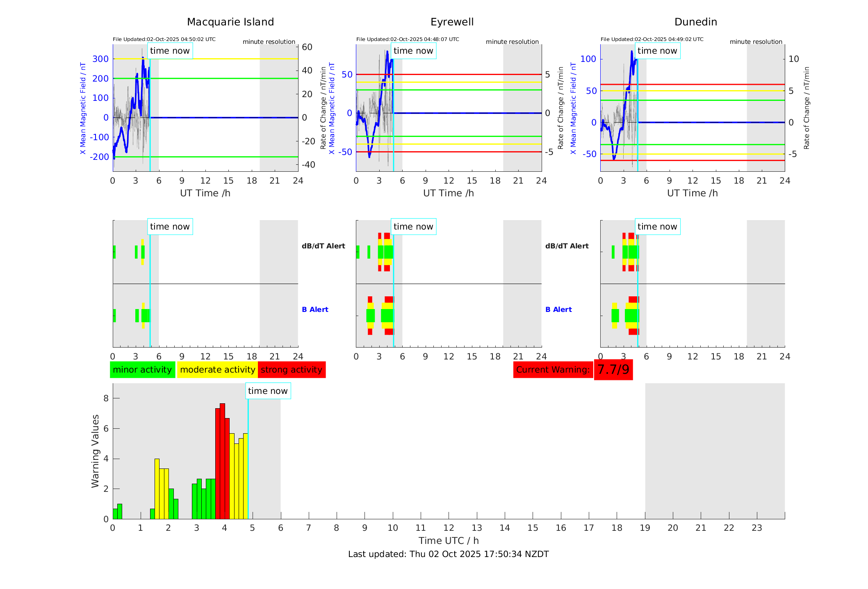Click the Time UTC / h axis label
The height and width of the screenshot is (589, 868).
(448, 541)
